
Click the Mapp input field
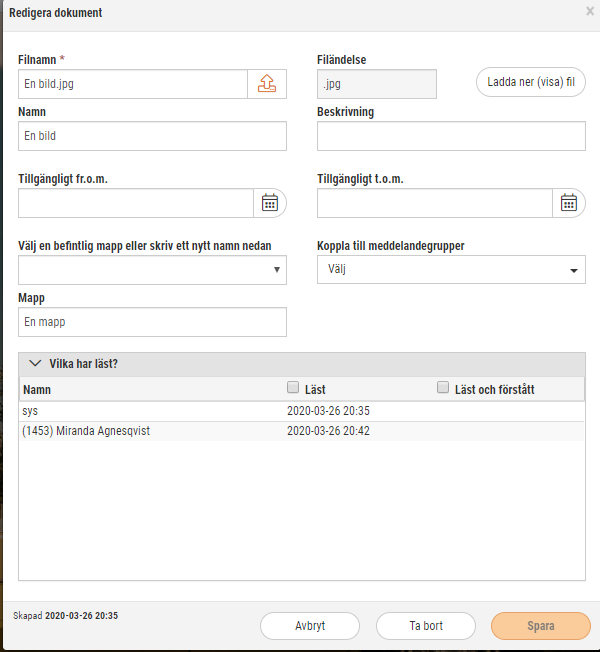coord(152,322)
